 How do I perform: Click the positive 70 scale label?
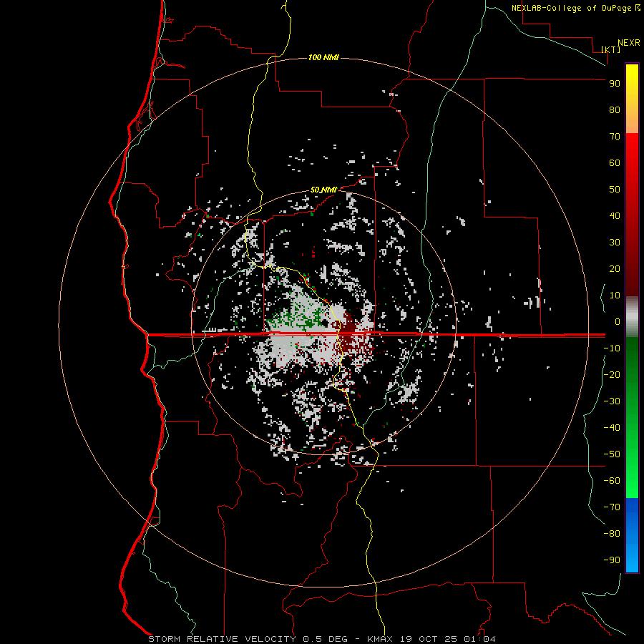pyautogui.click(x=615, y=137)
